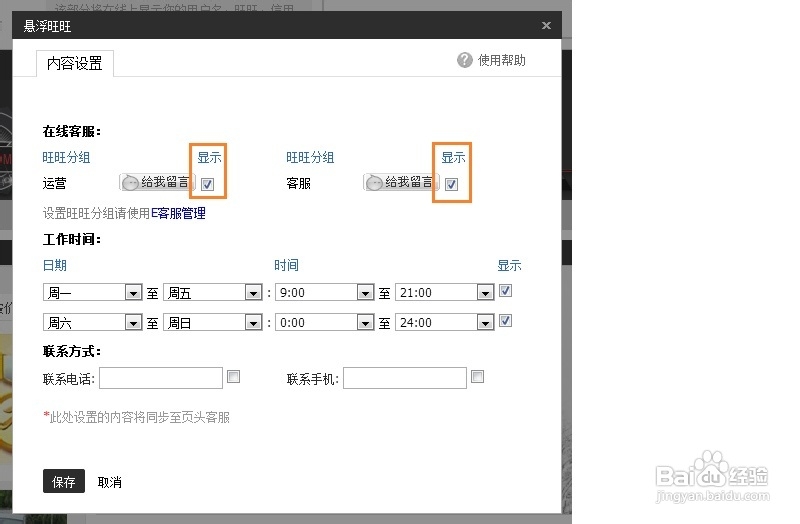Open the 周六 start day dropdown
Image resolution: width=800 pixels, height=524 pixels.
pos(92,322)
